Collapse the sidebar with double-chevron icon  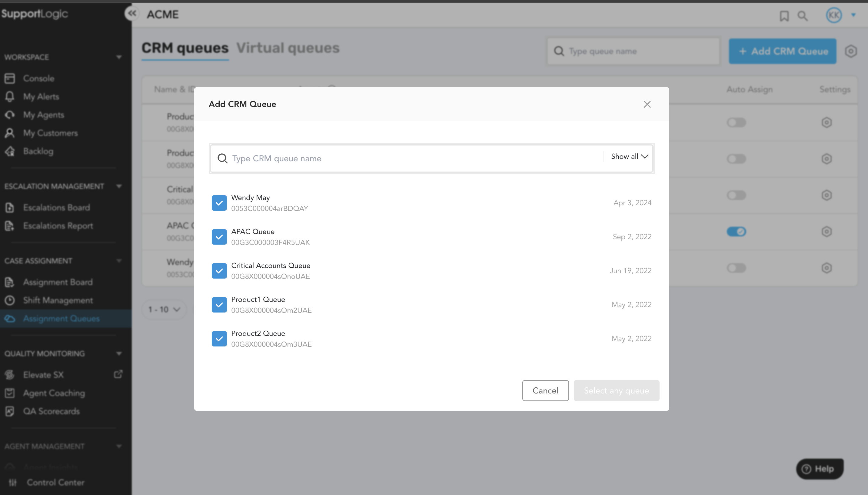[132, 14]
